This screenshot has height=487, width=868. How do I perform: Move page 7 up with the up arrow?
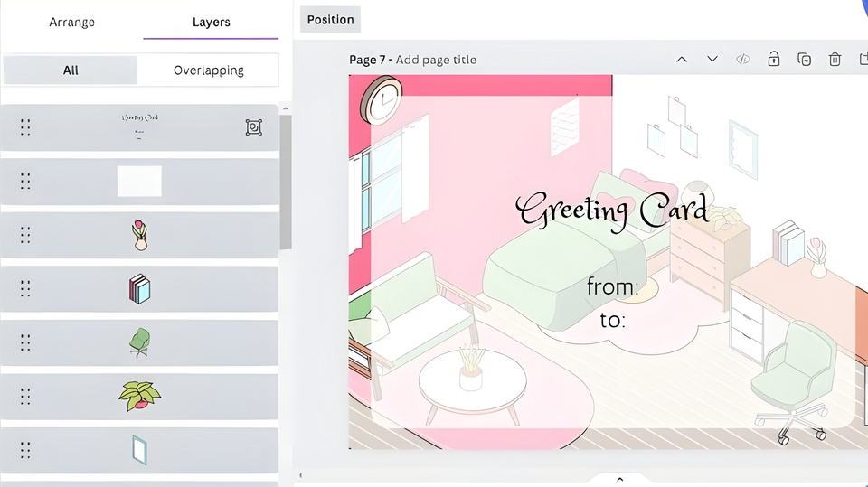(682, 60)
